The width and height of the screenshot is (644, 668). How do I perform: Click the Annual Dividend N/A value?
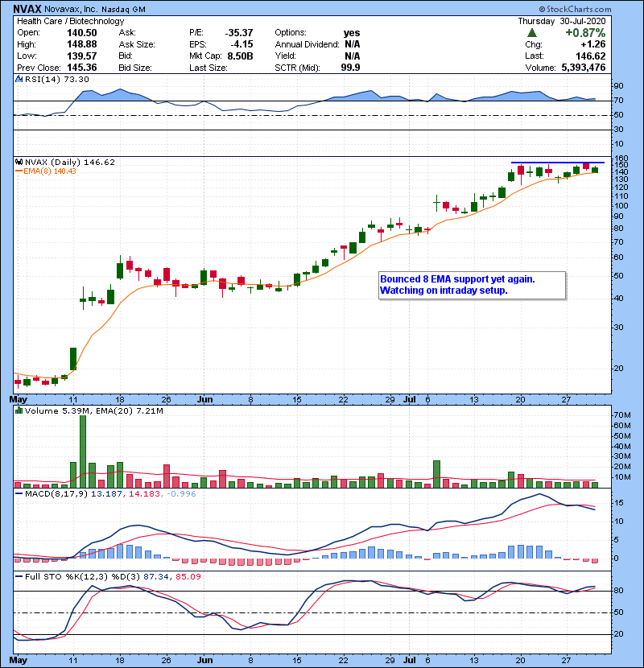coord(353,44)
